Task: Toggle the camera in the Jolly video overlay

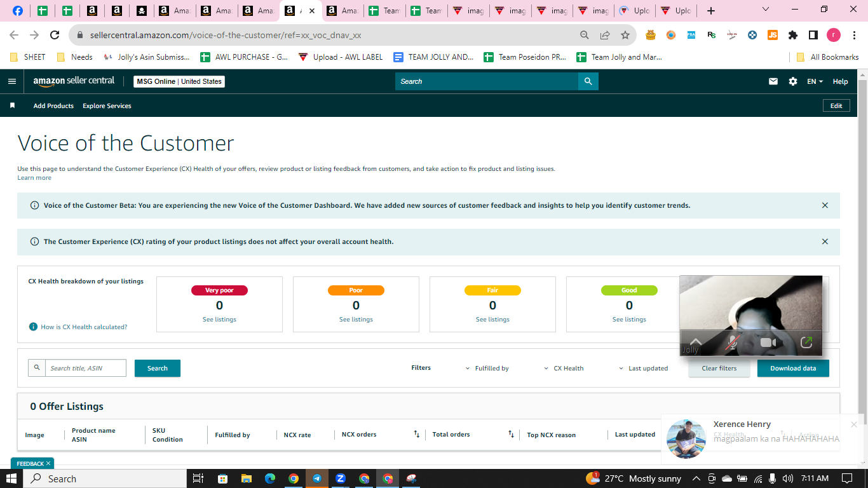Action: pyautogui.click(x=768, y=342)
